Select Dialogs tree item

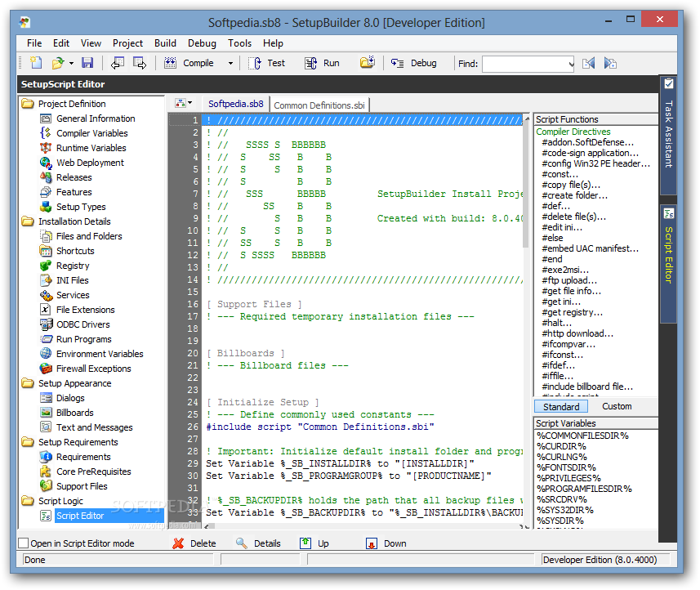(x=70, y=398)
